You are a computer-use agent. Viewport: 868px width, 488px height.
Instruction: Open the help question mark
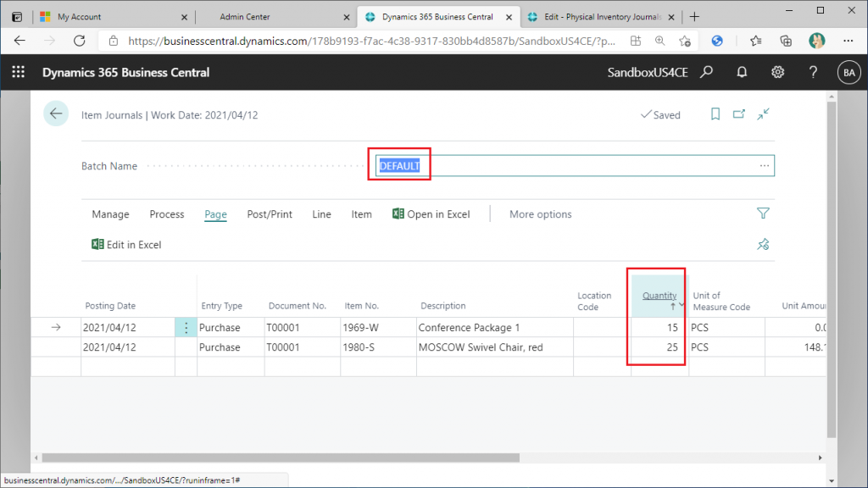pyautogui.click(x=813, y=72)
